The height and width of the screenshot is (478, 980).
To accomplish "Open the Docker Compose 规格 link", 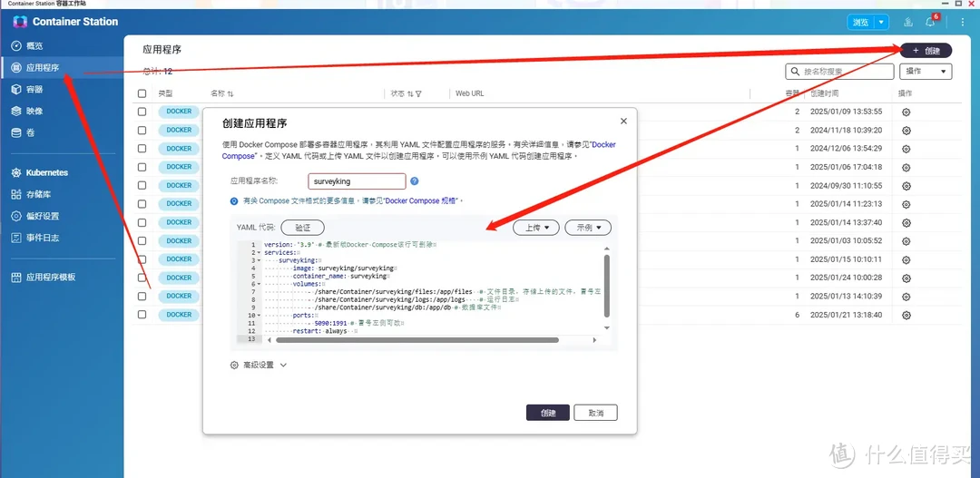I will click(423, 201).
